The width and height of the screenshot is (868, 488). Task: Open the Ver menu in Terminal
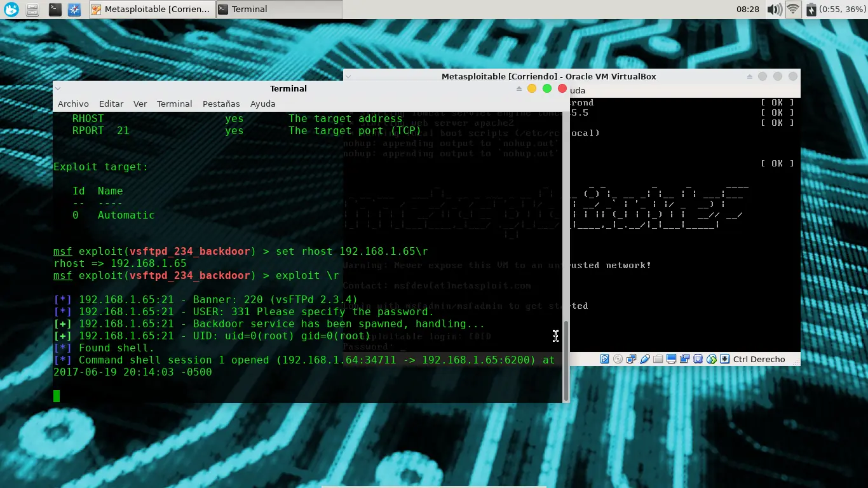point(140,104)
